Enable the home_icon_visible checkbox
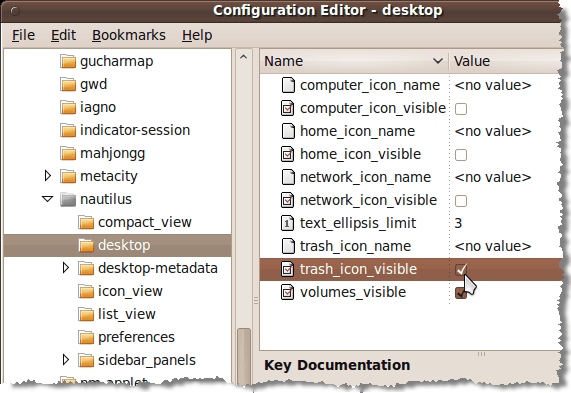 tap(461, 154)
